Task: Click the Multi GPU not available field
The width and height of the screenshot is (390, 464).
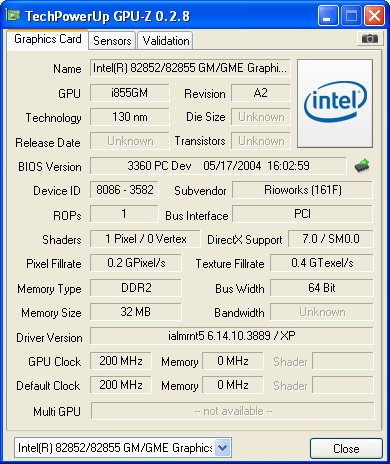Action: [x=233, y=411]
